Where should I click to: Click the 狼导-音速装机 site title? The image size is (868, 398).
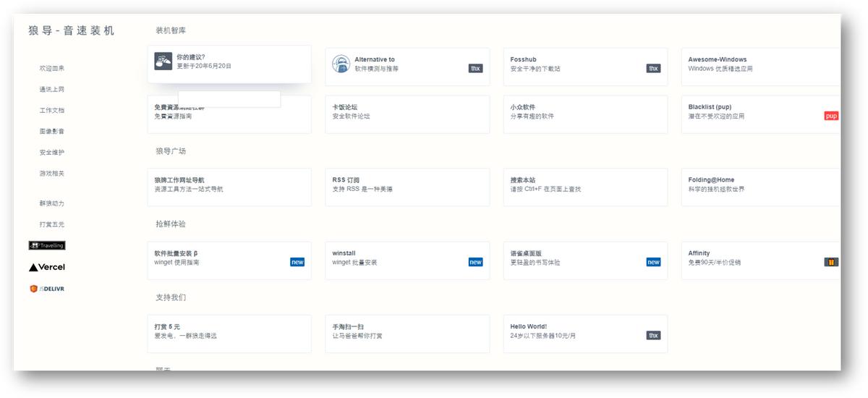[x=72, y=30]
